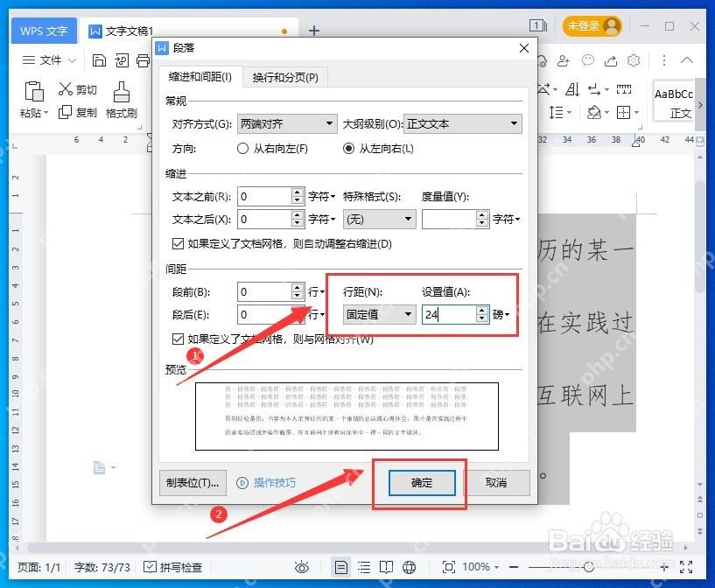Click the 设置值 input field showing 24

tap(449, 314)
